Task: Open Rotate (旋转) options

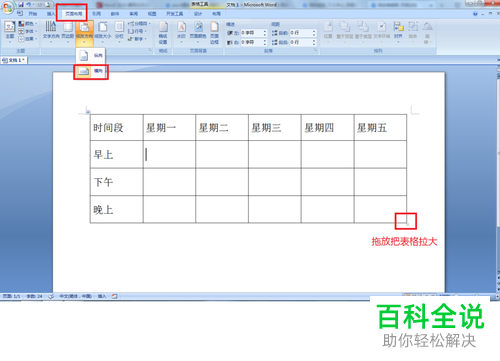Action: pyautogui.click(x=427, y=33)
